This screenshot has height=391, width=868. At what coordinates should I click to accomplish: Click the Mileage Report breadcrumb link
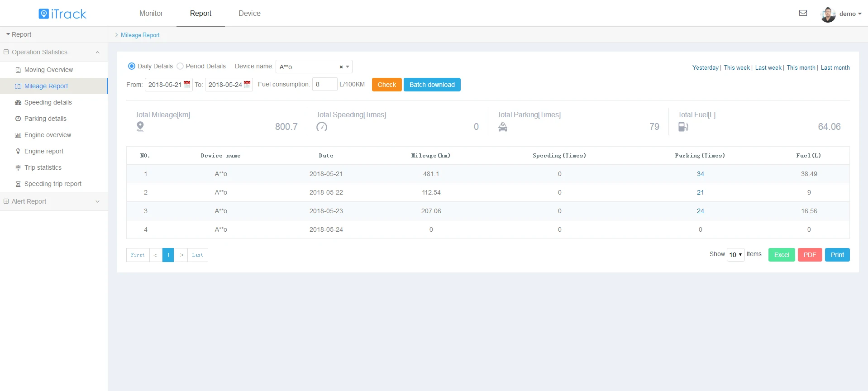[140, 35]
